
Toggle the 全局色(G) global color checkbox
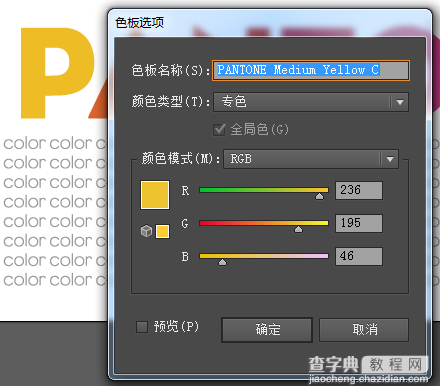point(219,130)
